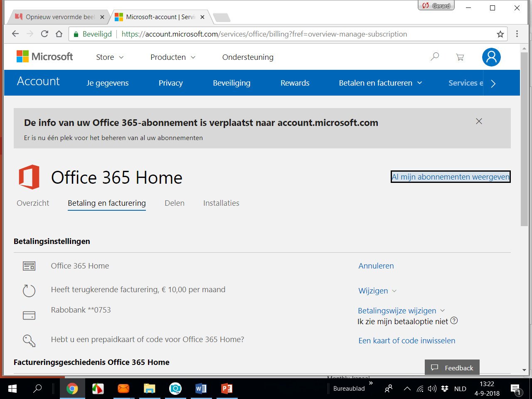Open the Microsoft account profile icon
The width and height of the screenshot is (532, 399).
pyautogui.click(x=491, y=57)
